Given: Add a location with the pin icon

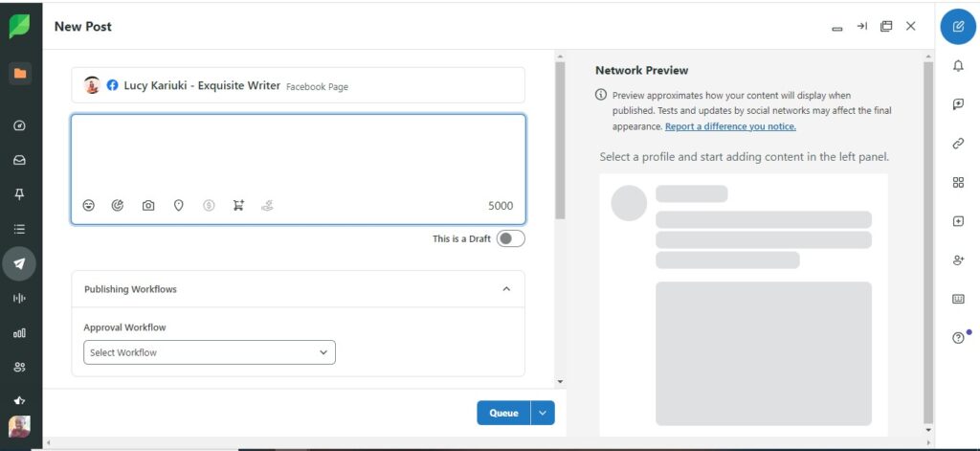Looking at the screenshot, I should (178, 205).
